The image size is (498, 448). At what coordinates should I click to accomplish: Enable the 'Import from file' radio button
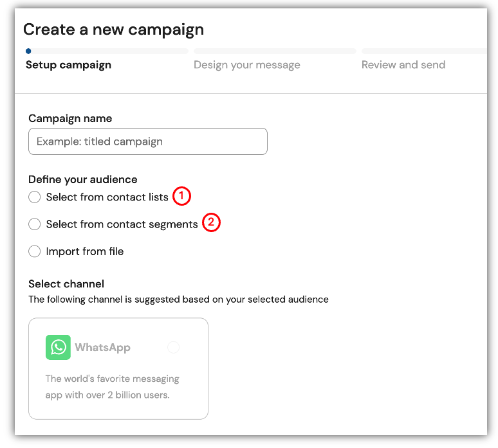tap(34, 251)
